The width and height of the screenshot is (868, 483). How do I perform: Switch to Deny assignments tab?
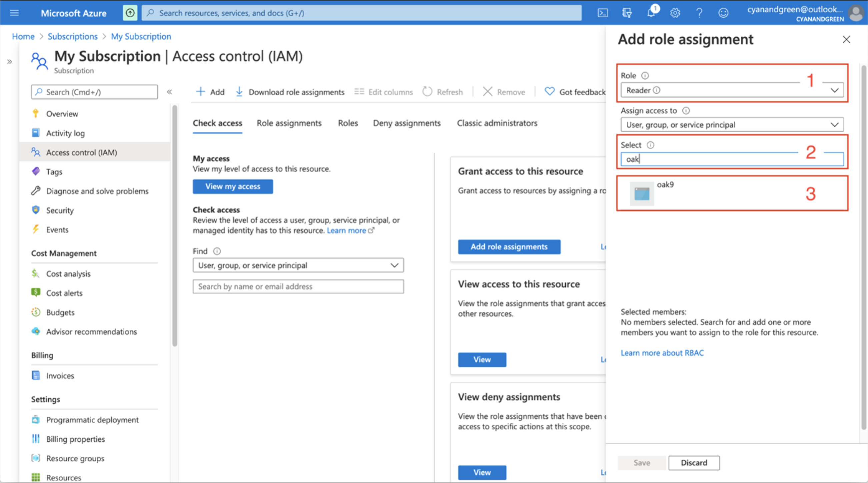(x=406, y=123)
